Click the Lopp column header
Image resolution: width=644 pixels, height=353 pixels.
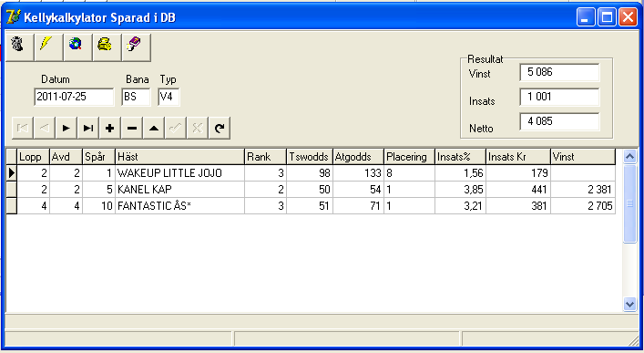tap(33, 157)
